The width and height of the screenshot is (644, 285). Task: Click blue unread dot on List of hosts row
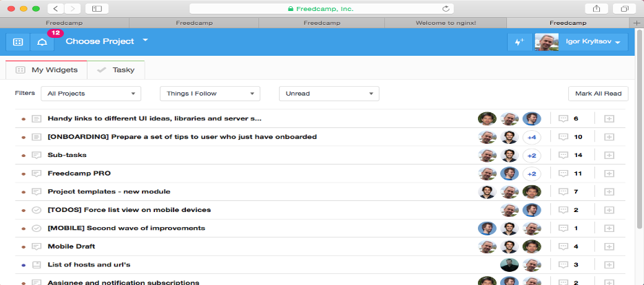click(23, 265)
